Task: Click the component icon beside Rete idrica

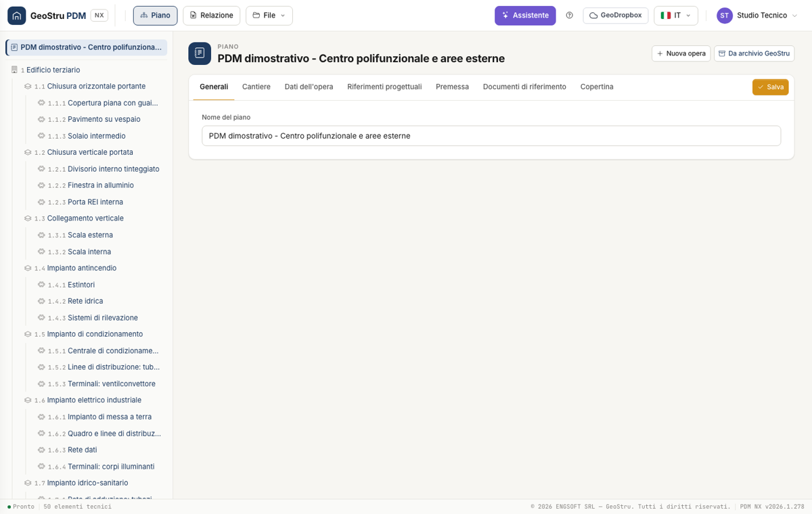Action: (41, 301)
